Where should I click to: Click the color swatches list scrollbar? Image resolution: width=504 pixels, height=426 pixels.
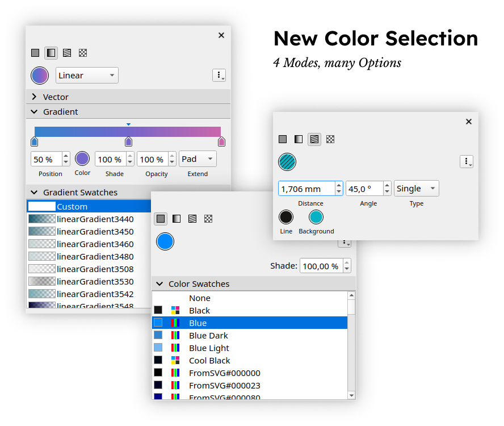[x=351, y=345]
